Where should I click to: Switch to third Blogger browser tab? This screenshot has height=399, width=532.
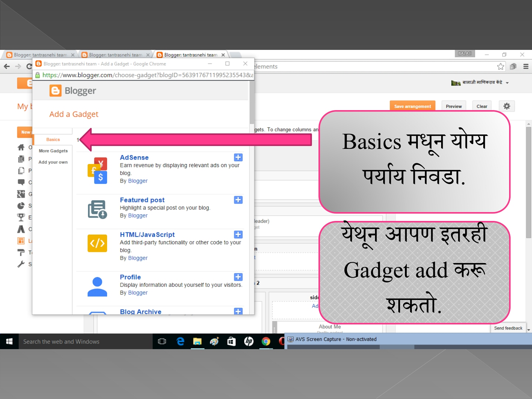pyautogui.click(x=191, y=55)
